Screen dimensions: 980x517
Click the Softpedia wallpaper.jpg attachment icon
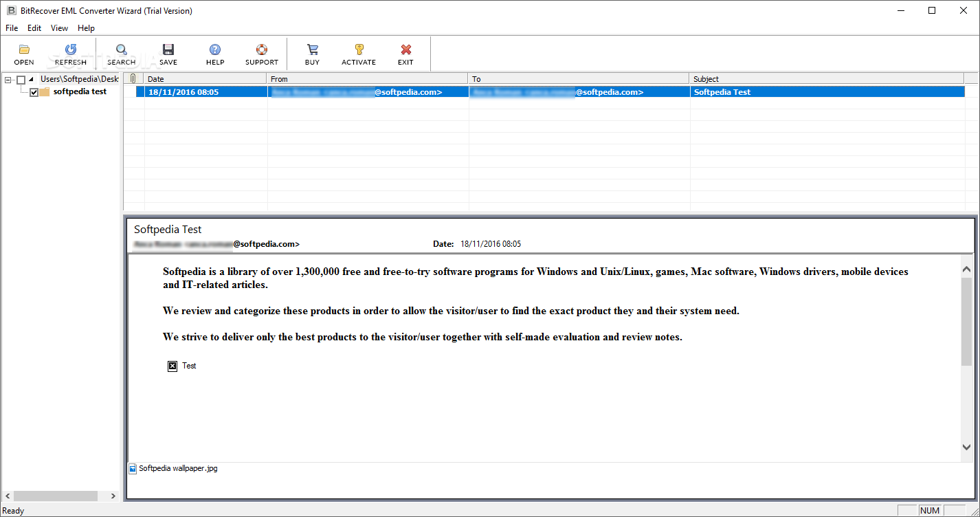pos(133,469)
